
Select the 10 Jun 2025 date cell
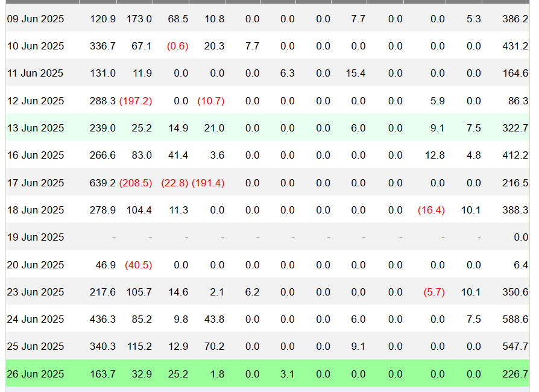click(x=36, y=46)
